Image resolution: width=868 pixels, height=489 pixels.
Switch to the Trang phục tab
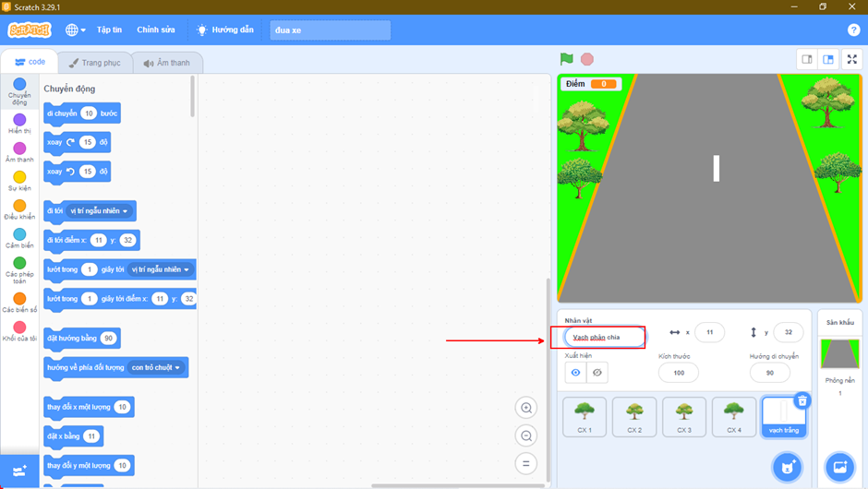pyautogui.click(x=95, y=63)
